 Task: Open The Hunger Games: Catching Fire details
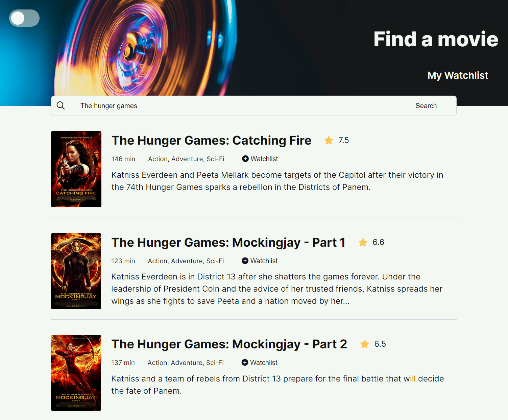point(211,140)
